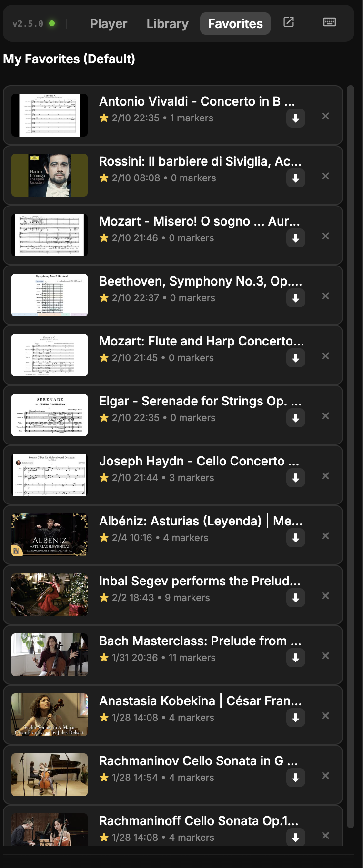Remove Joseph Haydn Cello Concerto favorite
363x868 pixels.
coord(325,476)
